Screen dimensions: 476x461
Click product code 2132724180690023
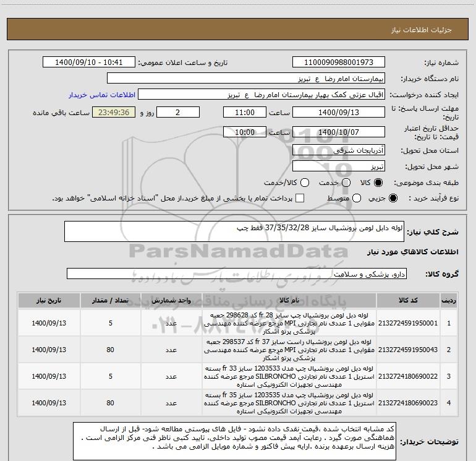[408, 403]
